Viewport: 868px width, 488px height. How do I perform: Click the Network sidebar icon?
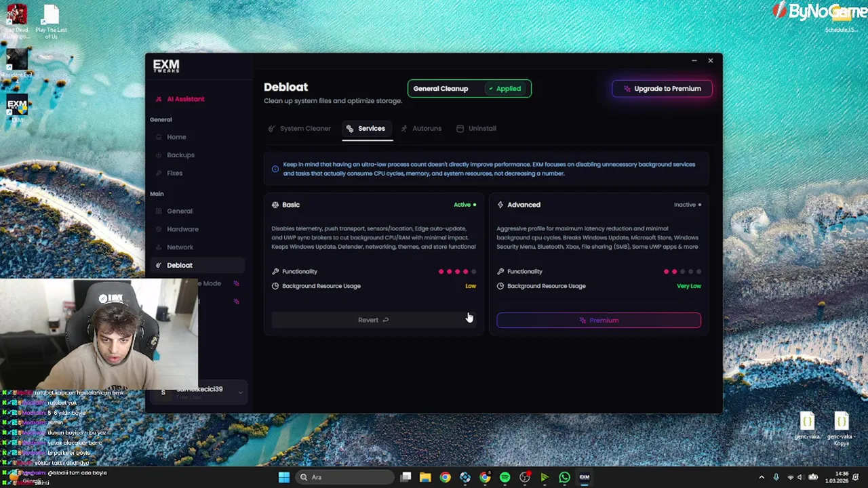[x=159, y=247]
